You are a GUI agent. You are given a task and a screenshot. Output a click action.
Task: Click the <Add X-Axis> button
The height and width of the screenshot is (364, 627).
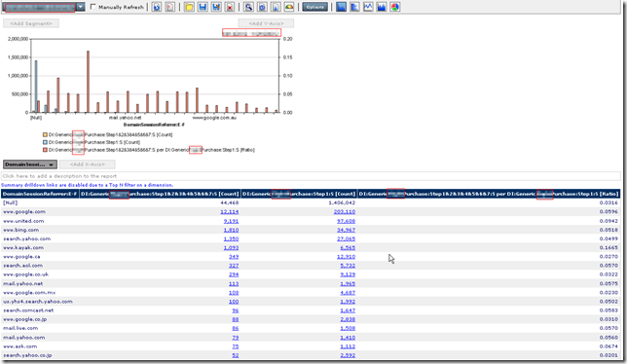pyautogui.click(x=88, y=164)
